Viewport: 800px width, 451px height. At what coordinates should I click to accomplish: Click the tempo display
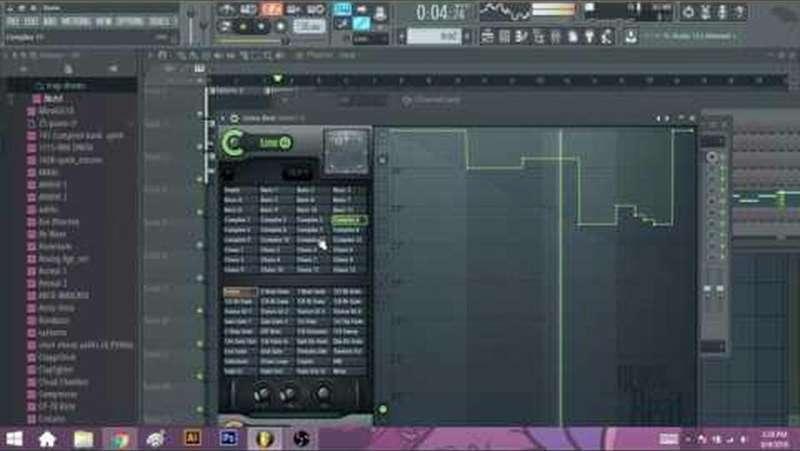309,26
